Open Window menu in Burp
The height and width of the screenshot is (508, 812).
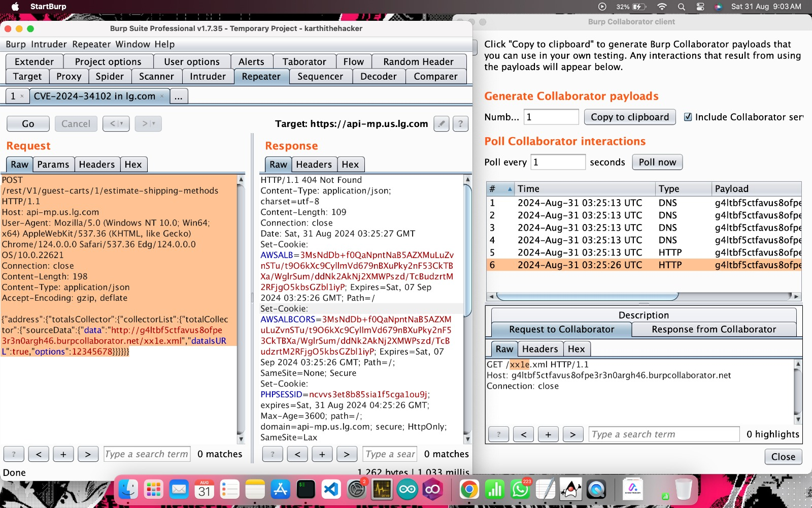133,44
